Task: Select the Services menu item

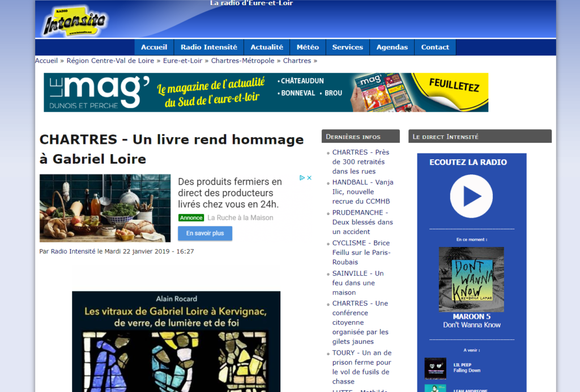Action: (x=348, y=48)
